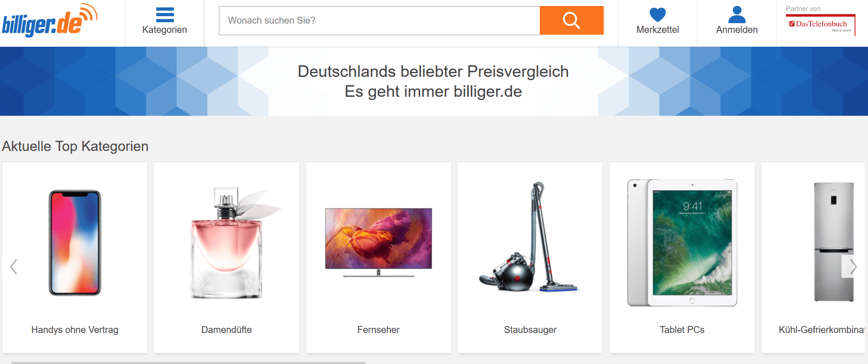Open the Handys ohne Vertrag link
The height and width of the screenshot is (364, 868).
[75, 330]
